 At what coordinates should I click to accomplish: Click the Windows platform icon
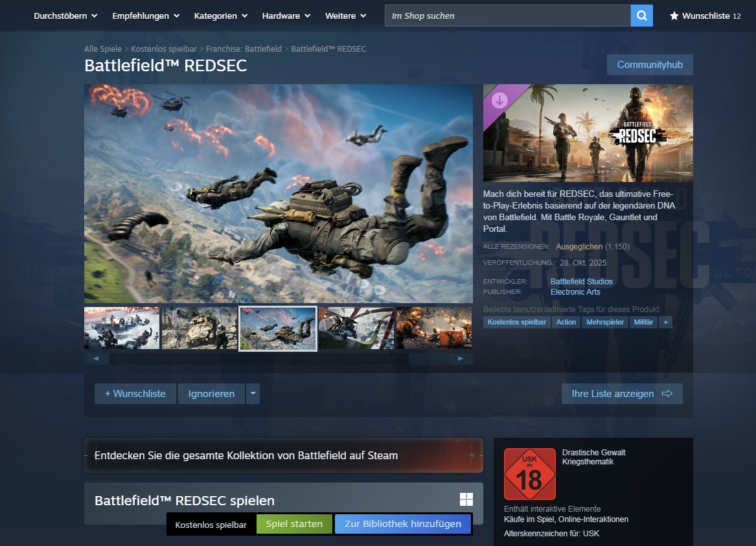466,499
